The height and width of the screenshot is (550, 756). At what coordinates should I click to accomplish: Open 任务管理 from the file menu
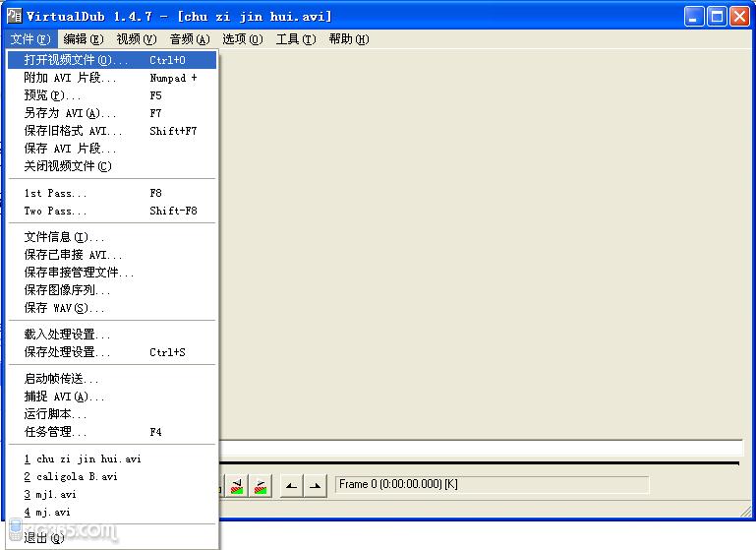[x=112, y=432]
